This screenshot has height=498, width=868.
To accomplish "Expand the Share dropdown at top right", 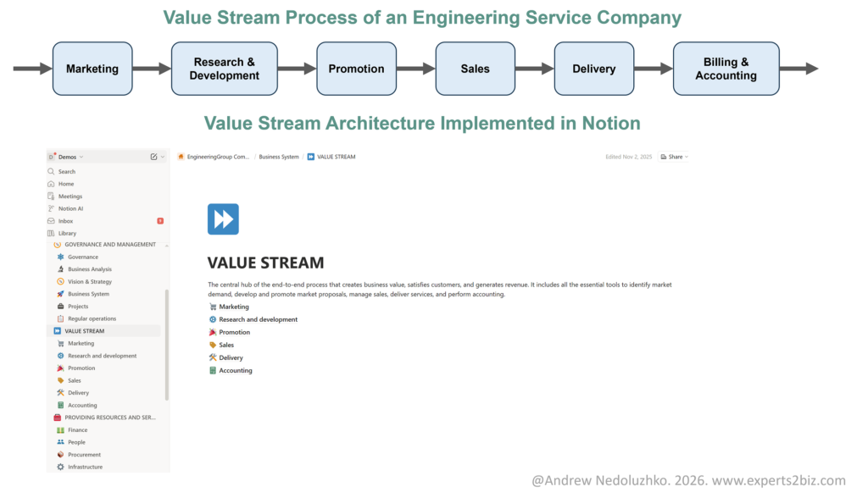I will pos(675,157).
